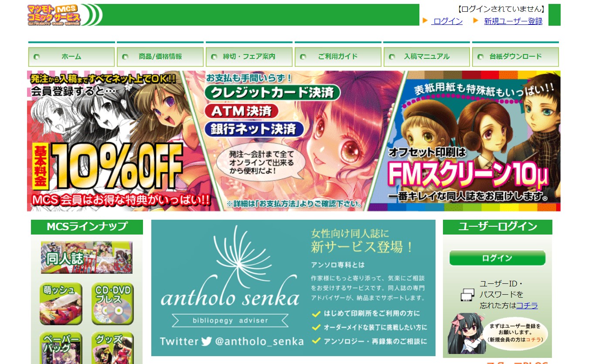Open the 商品/価格情報 menu

(160, 57)
